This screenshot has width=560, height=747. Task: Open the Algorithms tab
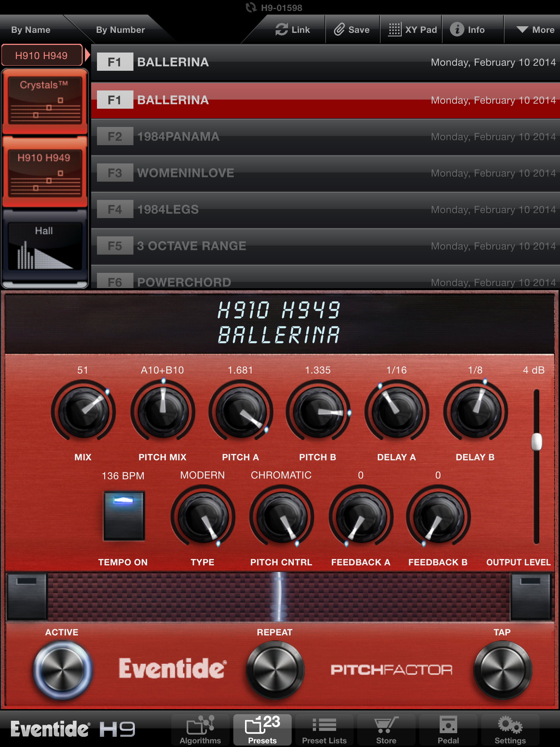click(x=200, y=730)
